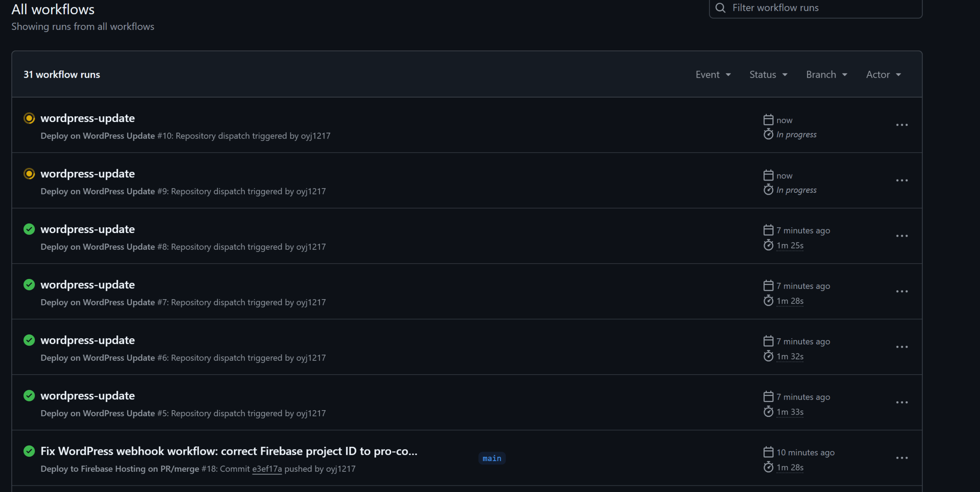Open the Branch filter dropdown

pyautogui.click(x=826, y=75)
